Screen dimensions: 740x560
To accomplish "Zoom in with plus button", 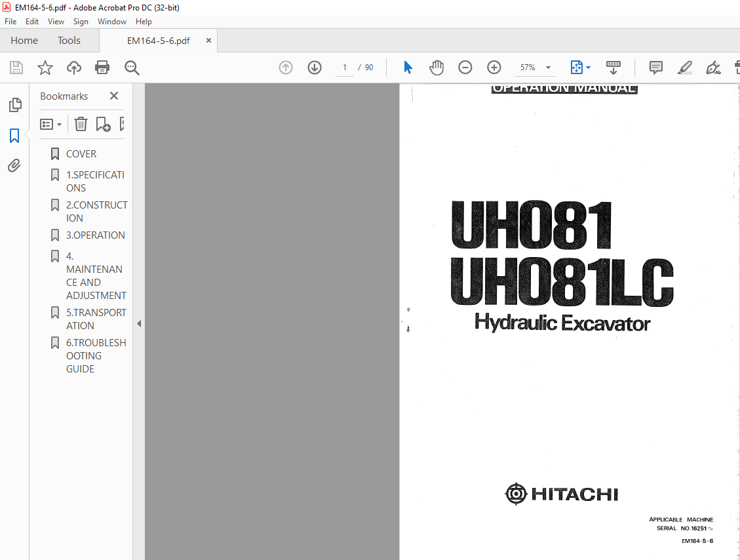I will (x=494, y=68).
